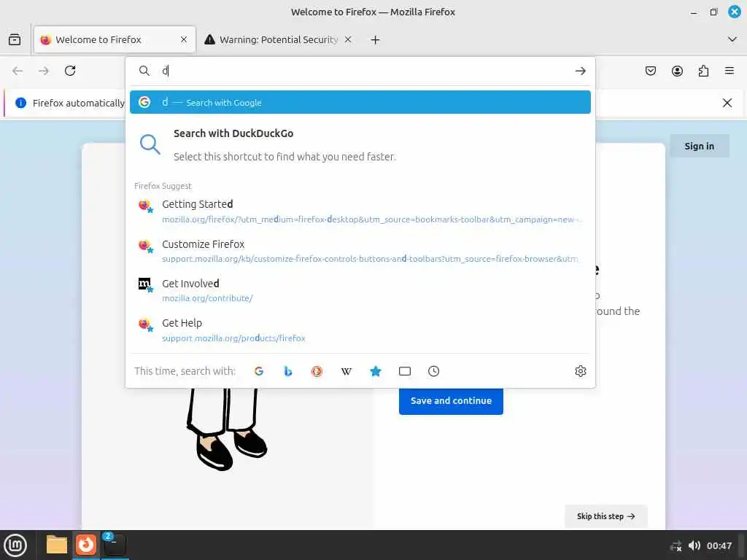Search this time with Bing icon
This screenshot has height=560, width=747.
coord(287,371)
